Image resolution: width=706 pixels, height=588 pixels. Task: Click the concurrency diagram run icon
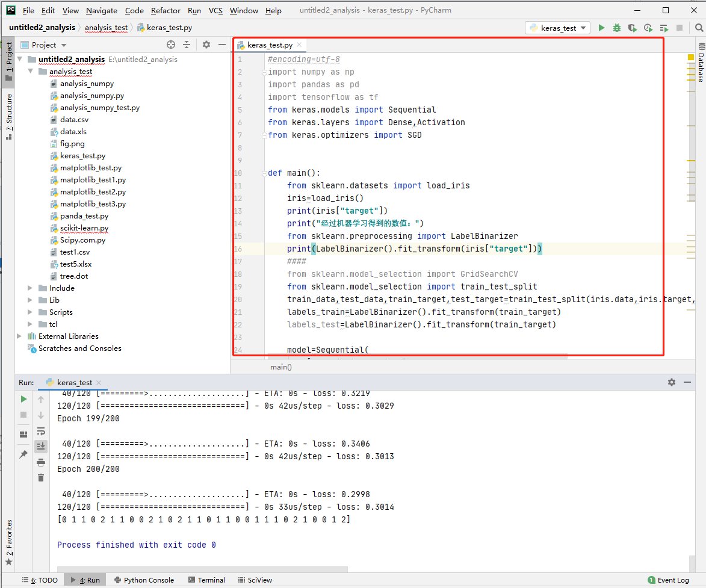(664, 28)
